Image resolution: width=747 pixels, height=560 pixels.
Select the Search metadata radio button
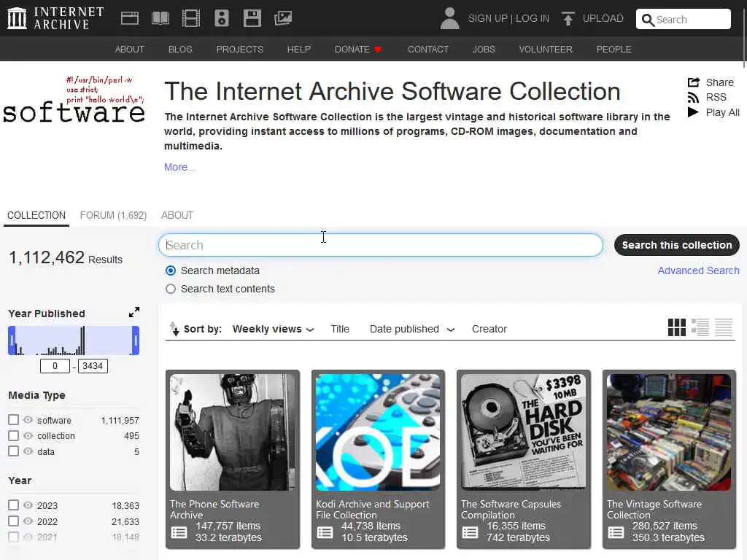pos(171,271)
